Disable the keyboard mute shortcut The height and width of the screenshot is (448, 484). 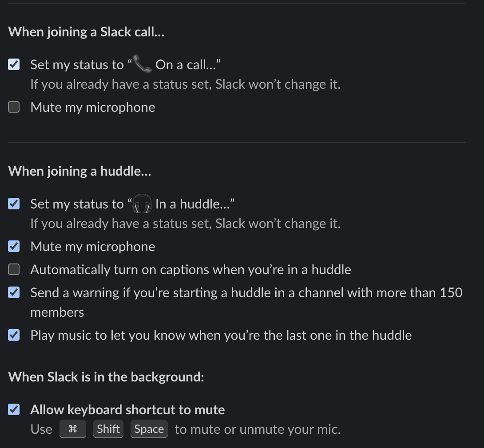[x=13, y=409]
